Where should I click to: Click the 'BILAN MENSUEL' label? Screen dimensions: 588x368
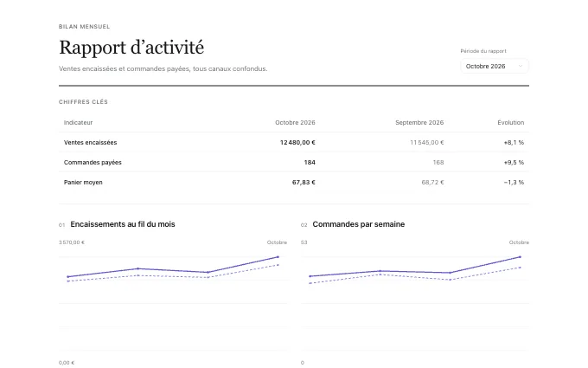click(x=85, y=27)
